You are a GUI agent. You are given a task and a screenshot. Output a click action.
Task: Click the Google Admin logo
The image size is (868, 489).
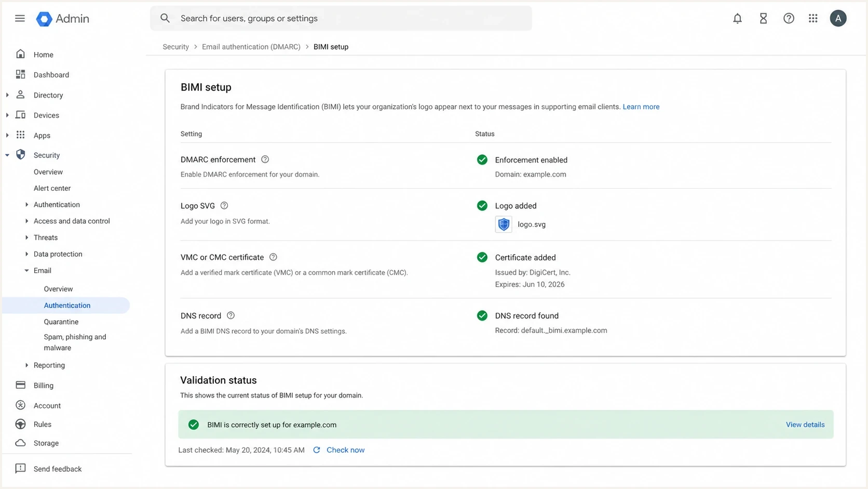(x=62, y=19)
